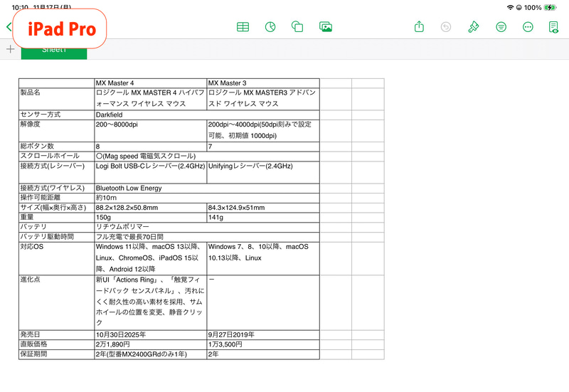The height and width of the screenshot is (392, 569).
Task: Select the Windows 11以降 OS cell
Action: coord(151,258)
